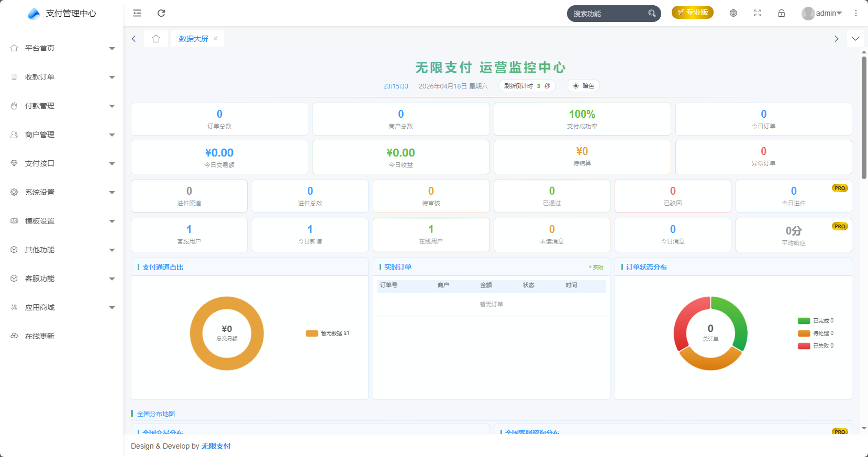Expand the 模板设置 menu arrow
Viewport: 868px width, 457px height.
click(x=112, y=221)
